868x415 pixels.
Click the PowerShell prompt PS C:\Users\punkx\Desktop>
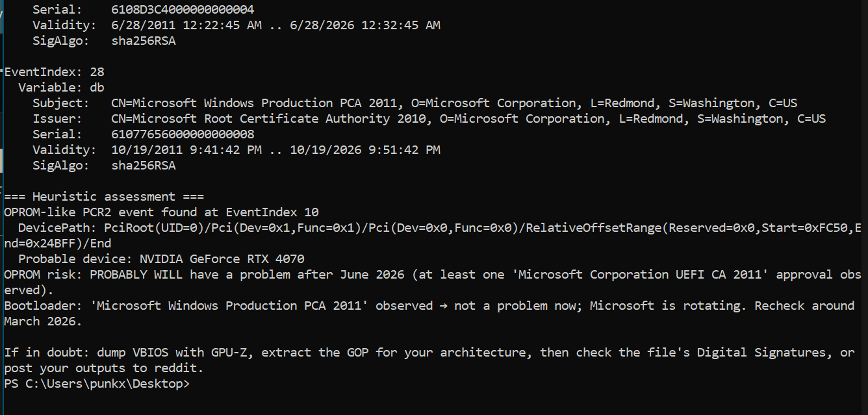97,384
